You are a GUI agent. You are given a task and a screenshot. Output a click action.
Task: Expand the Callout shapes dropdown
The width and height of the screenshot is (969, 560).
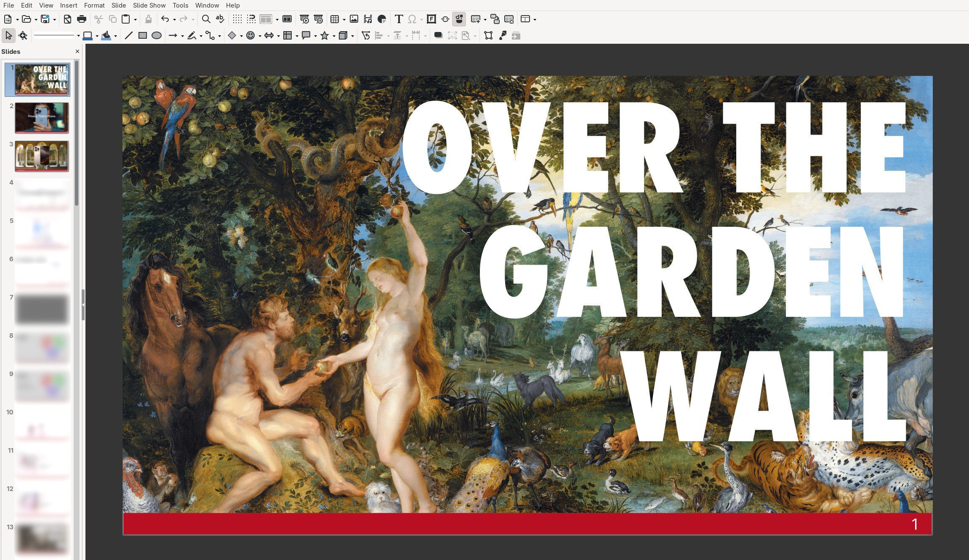coord(315,36)
